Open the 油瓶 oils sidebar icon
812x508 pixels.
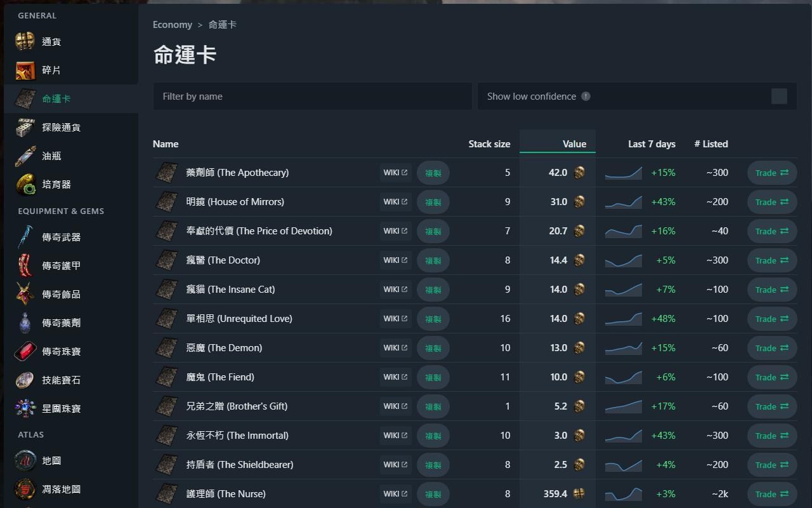tap(25, 156)
